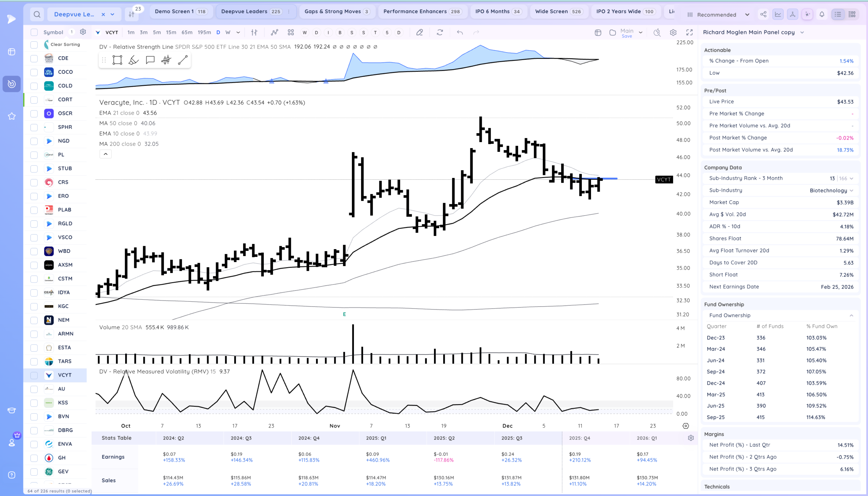Select the rectangle drawing tool
Viewport: 868px width, 496px height.
coord(117,60)
